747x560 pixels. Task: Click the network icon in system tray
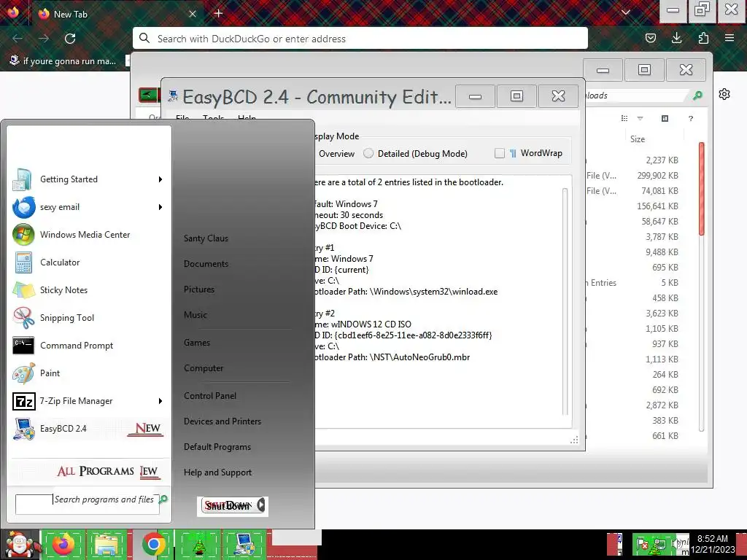click(660, 544)
